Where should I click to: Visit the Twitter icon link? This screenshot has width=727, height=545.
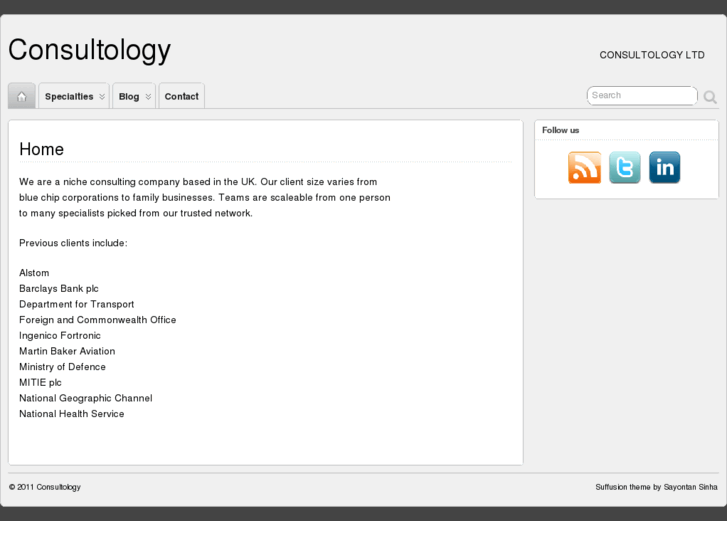pos(625,167)
